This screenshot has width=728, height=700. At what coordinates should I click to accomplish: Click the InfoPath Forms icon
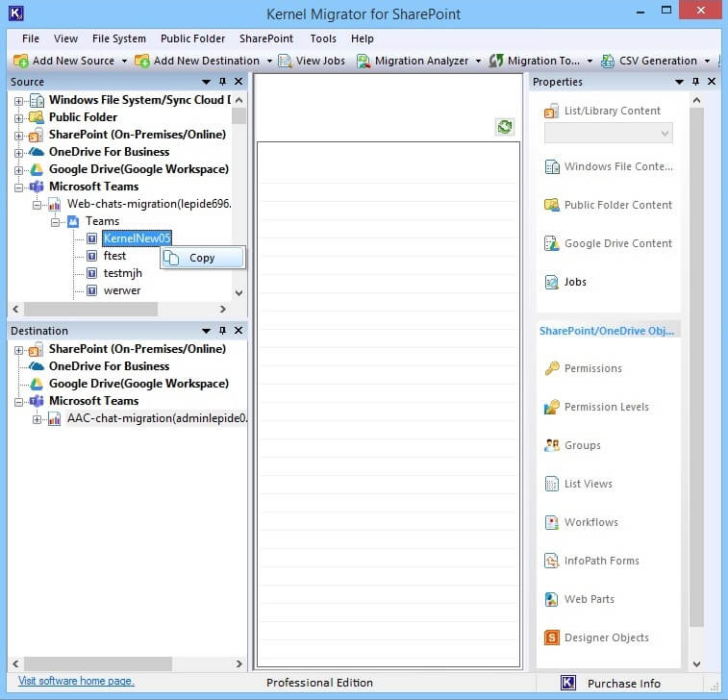552,561
